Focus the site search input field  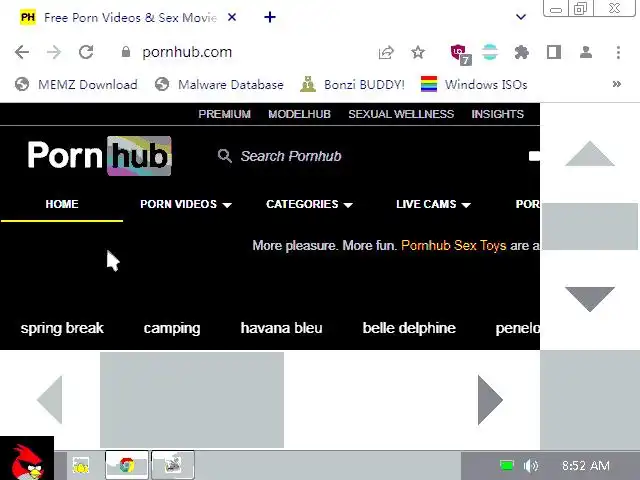coord(367,156)
